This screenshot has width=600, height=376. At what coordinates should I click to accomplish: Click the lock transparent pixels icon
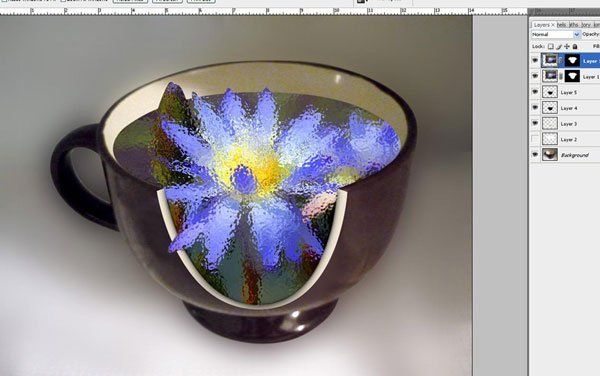(550, 46)
